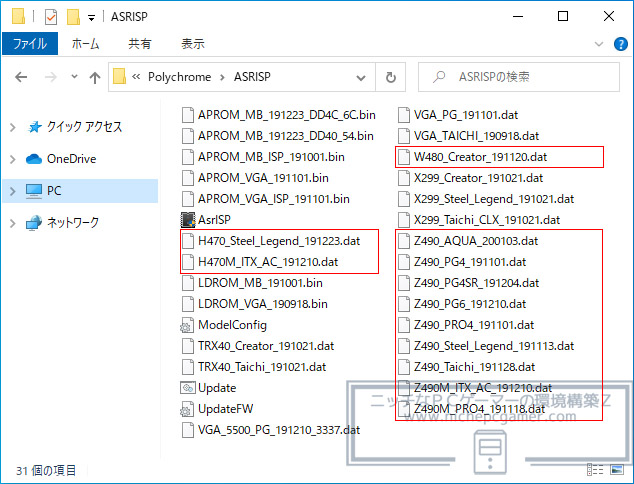Click the search magnifier icon

(x=439, y=76)
